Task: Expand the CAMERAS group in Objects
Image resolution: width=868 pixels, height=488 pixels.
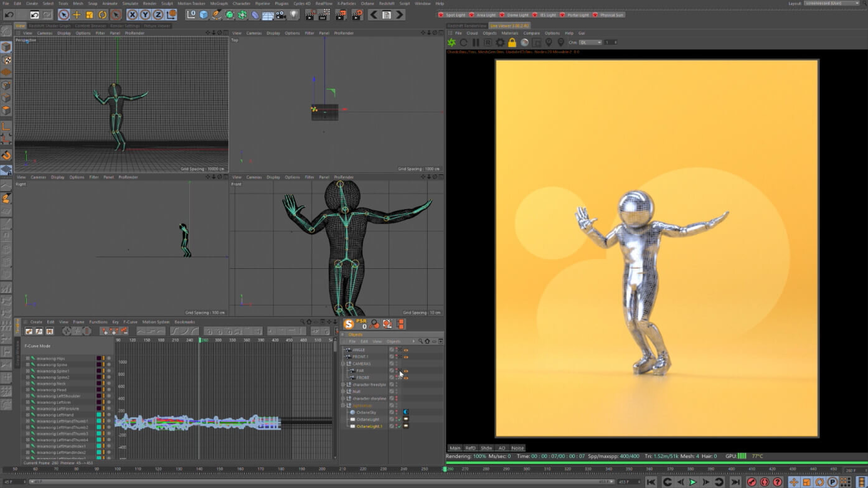Action: coord(342,364)
